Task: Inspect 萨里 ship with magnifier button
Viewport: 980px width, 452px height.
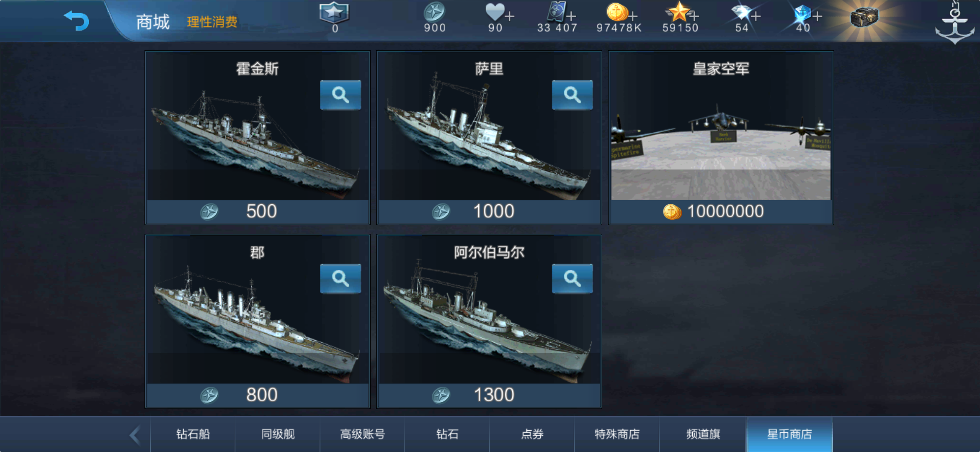Action: pyautogui.click(x=572, y=95)
